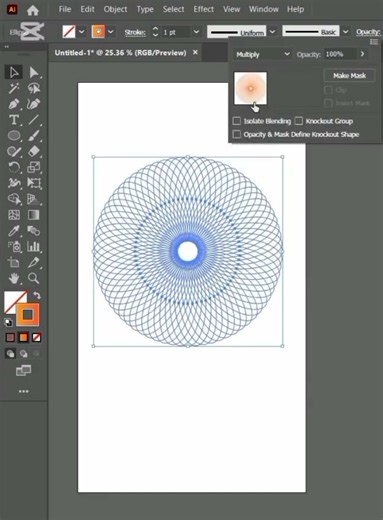Select the Direct Selection tool
The width and height of the screenshot is (383, 520).
(34, 72)
